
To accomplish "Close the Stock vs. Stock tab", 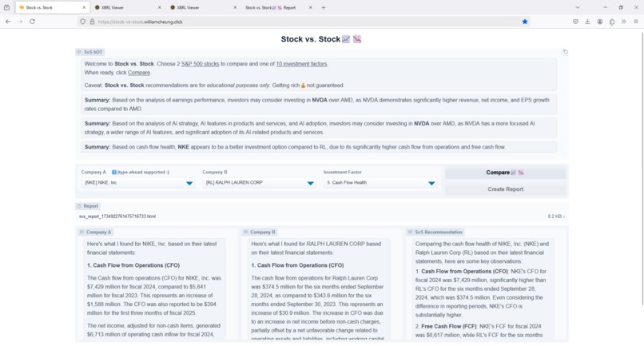I will tap(84, 7).
